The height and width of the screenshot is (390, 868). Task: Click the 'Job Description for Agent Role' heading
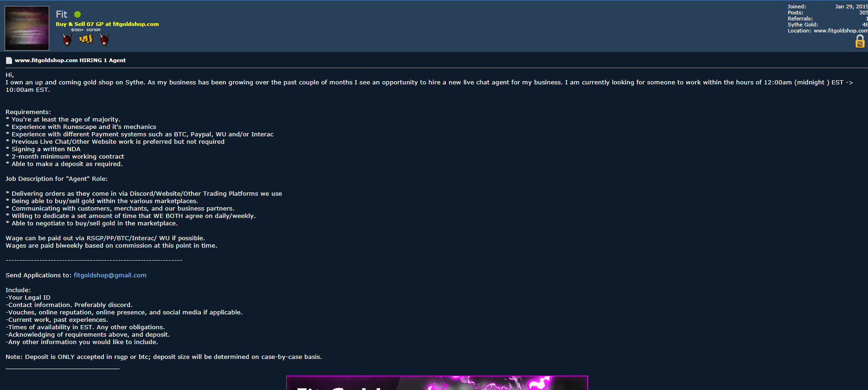57,179
